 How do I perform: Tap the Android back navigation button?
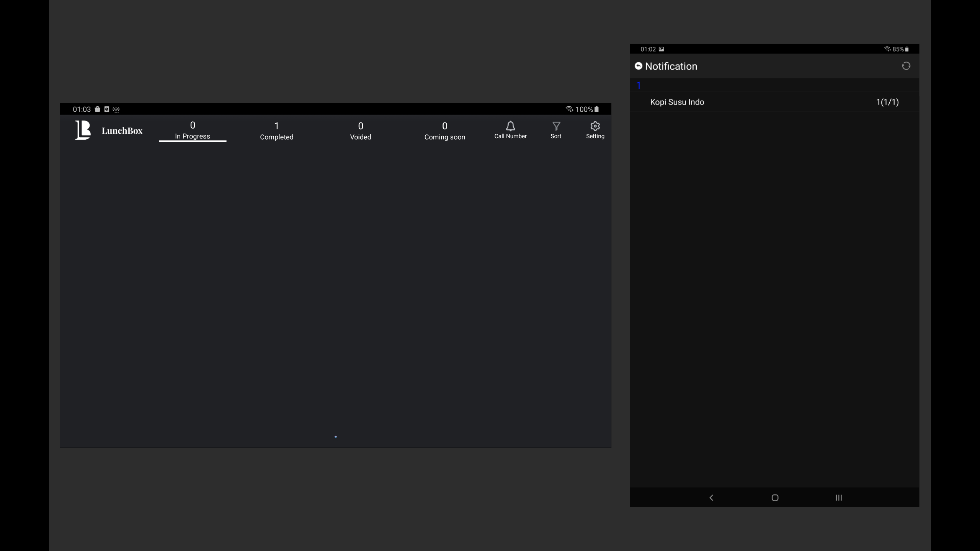tap(711, 498)
